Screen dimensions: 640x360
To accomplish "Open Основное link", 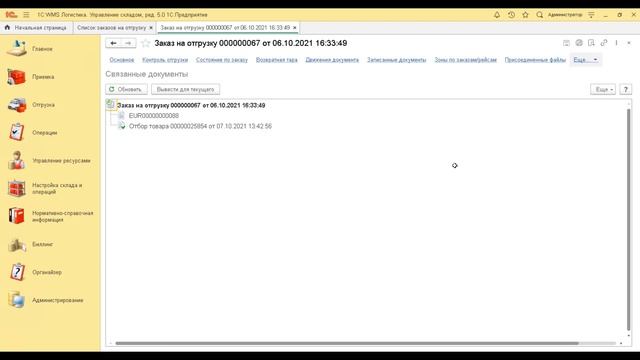I will [122, 60].
